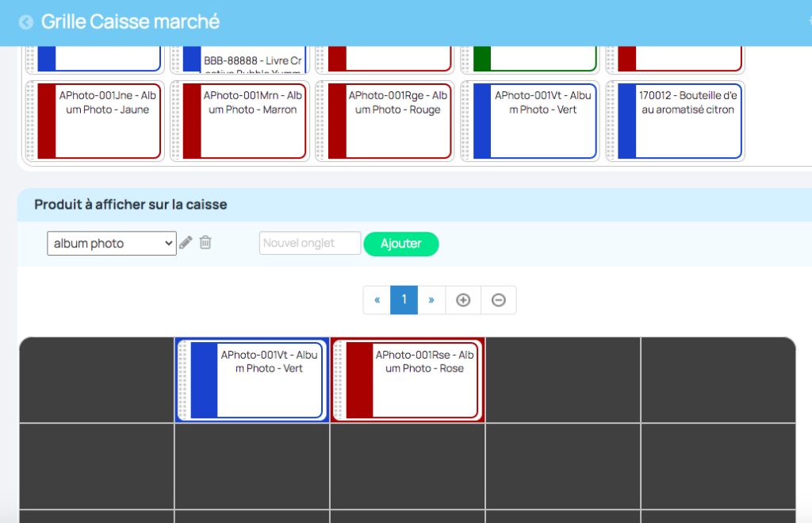The height and width of the screenshot is (523, 812).
Task: Go to the previous page with the « arrow
Action: click(x=377, y=300)
